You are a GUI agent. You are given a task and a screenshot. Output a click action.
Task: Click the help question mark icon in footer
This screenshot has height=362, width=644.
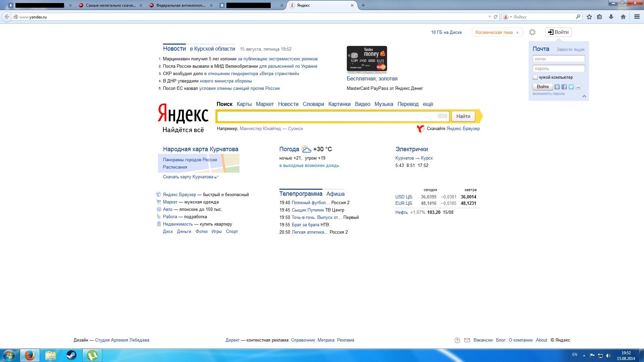pyautogui.click(x=457, y=340)
